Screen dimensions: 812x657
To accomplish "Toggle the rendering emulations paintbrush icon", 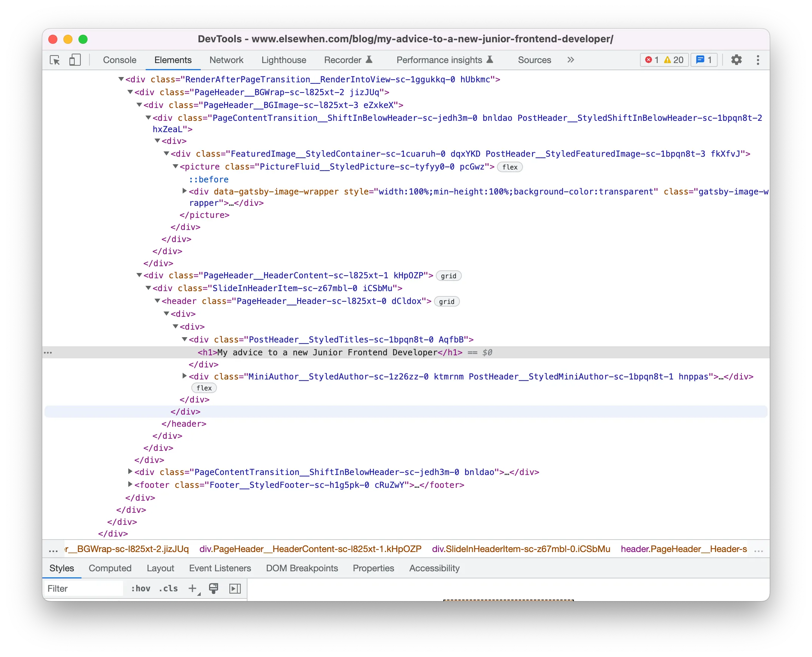I will (214, 588).
